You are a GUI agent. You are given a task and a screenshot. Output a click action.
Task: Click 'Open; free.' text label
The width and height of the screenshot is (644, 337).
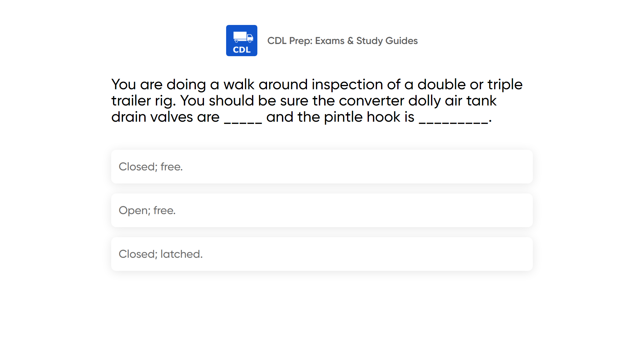click(147, 210)
